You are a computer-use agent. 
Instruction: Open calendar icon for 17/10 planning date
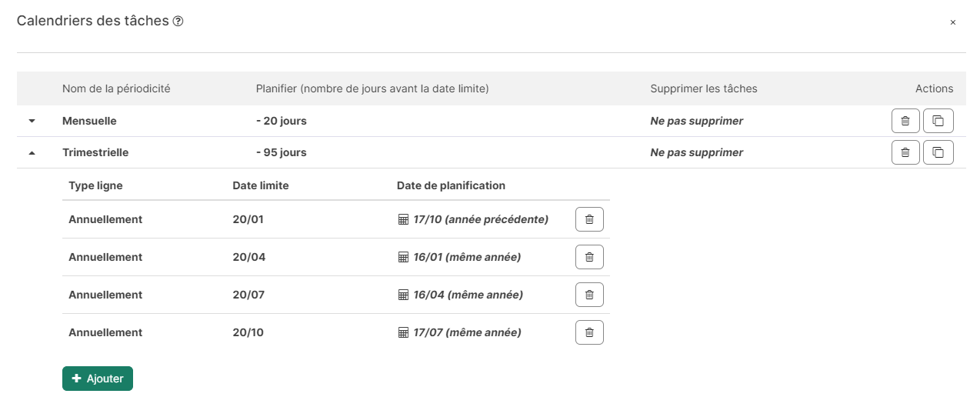pyautogui.click(x=403, y=220)
